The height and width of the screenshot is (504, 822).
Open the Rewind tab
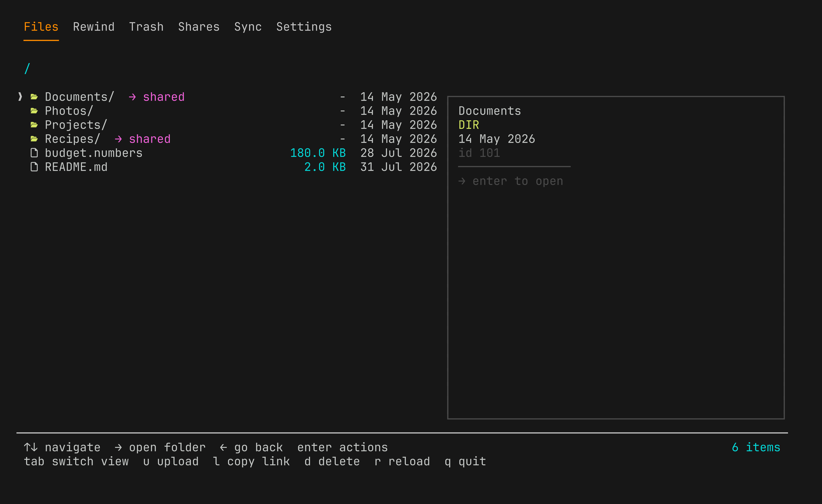(94, 27)
